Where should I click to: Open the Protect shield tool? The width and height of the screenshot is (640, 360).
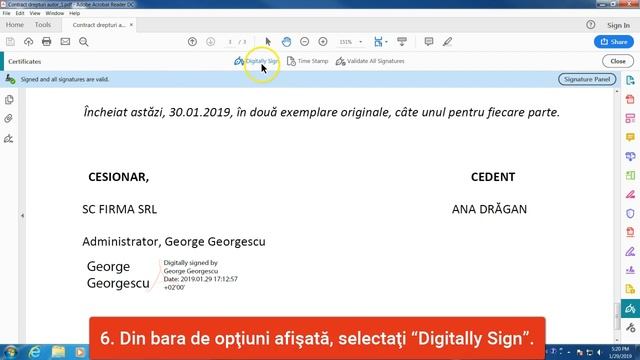[x=630, y=213]
